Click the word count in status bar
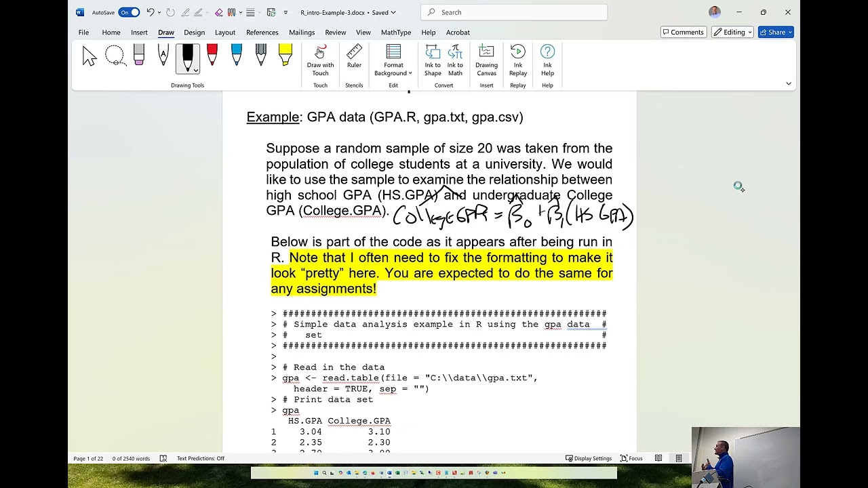This screenshot has height=488, width=868. click(x=131, y=458)
